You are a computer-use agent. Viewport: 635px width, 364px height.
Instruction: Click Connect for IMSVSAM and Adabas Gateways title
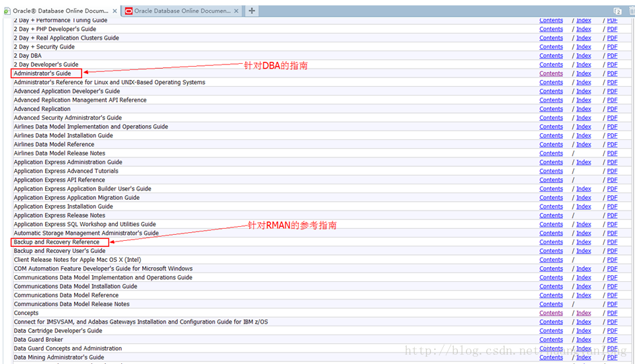pos(141,322)
